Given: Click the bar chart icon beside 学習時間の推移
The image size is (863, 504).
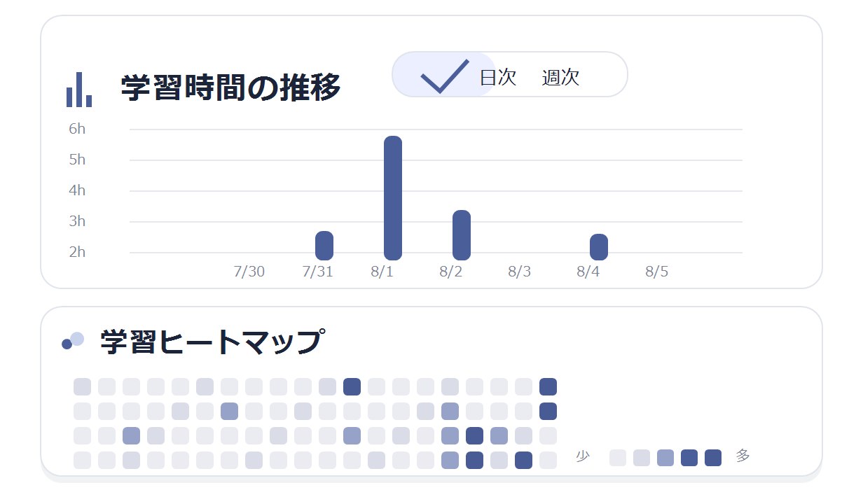Looking at the screenshot, I should (79, 90).
